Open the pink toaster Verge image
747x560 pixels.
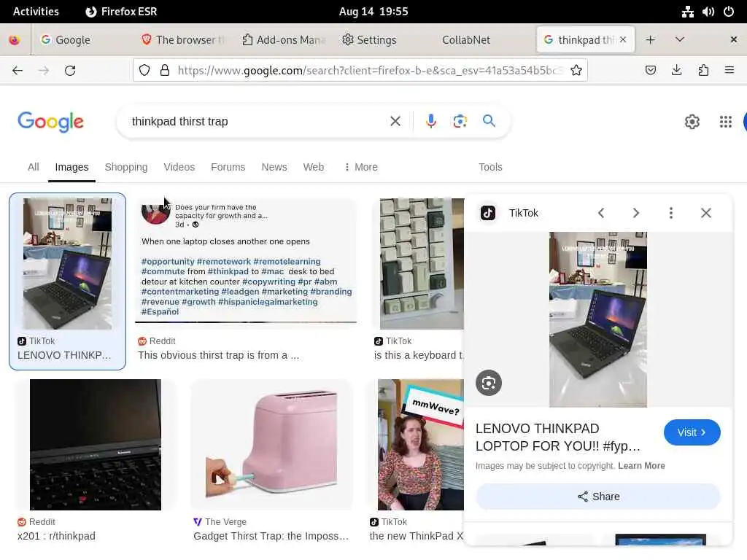click(272, 445)
